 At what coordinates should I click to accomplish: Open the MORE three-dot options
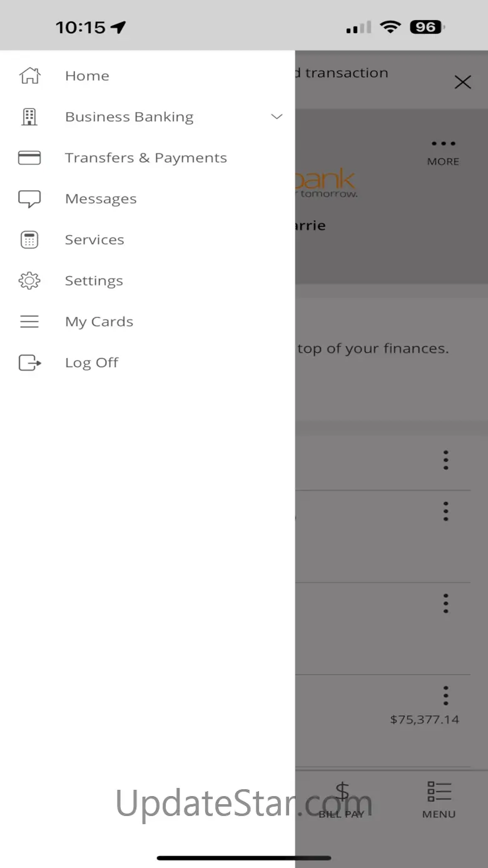(443, 151)
